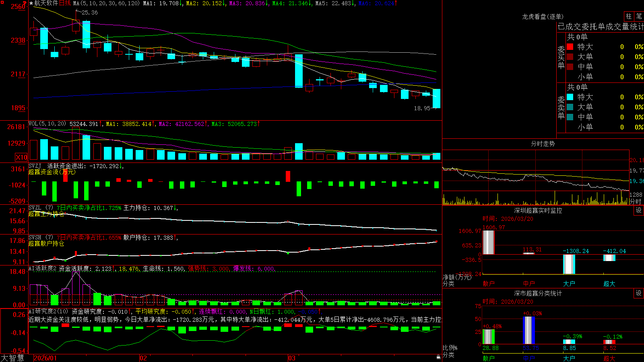644x362 pixels.
Task: Click the 超赢资金流(万元) label
Action: point(52,172)
